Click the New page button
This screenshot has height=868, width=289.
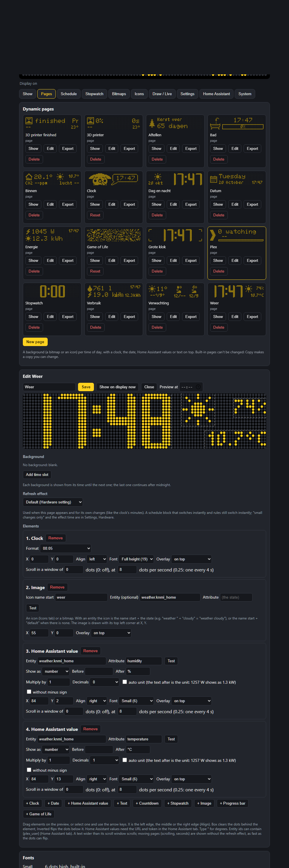35,342
